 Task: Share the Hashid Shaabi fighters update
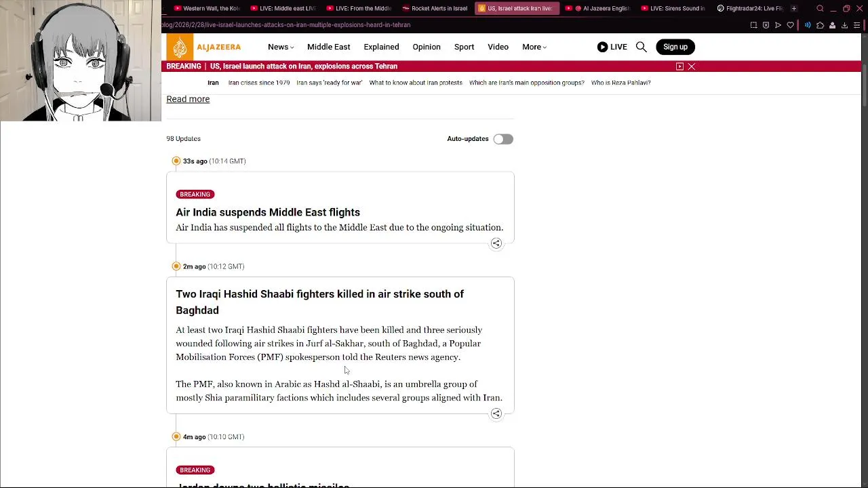[x=496, y=413]
